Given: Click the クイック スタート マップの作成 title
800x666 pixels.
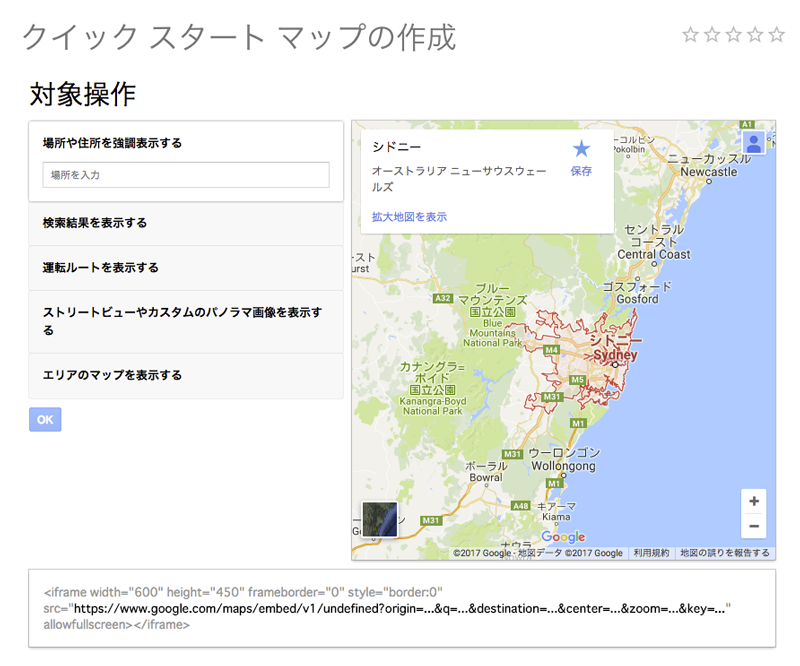Looking at the screenshot, I should pos(239,37).
